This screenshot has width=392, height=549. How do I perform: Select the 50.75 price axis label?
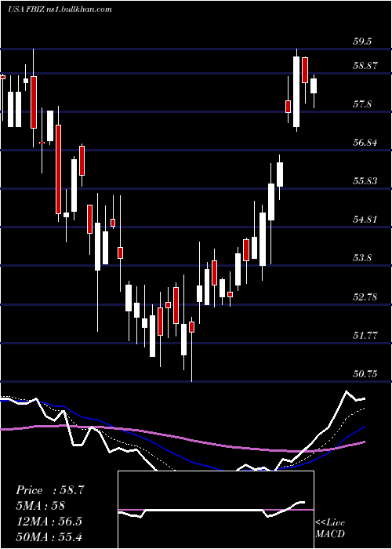tap(365, 374)
